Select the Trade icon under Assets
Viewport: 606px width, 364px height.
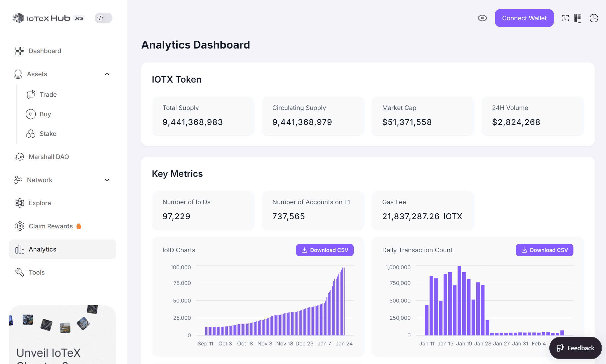click(31, 94)
